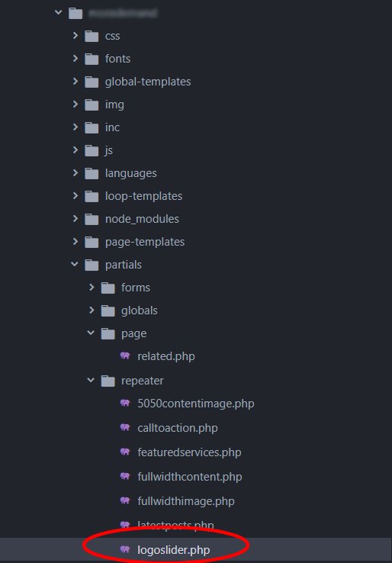Screen dimensions: 392x563
Task: Click the PHP icon beside 5050contentimage.php
Action: pyautogui.click(x=125, y=403)
